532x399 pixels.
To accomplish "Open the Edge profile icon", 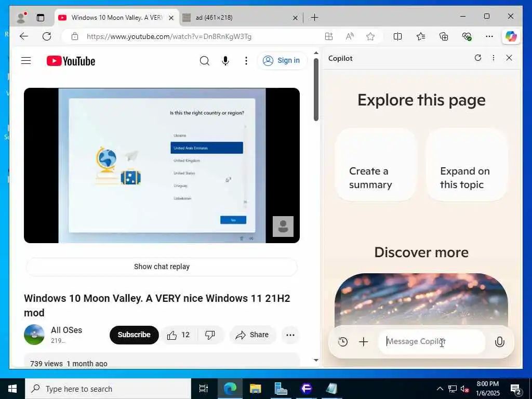I will click(x=22, y=18).
